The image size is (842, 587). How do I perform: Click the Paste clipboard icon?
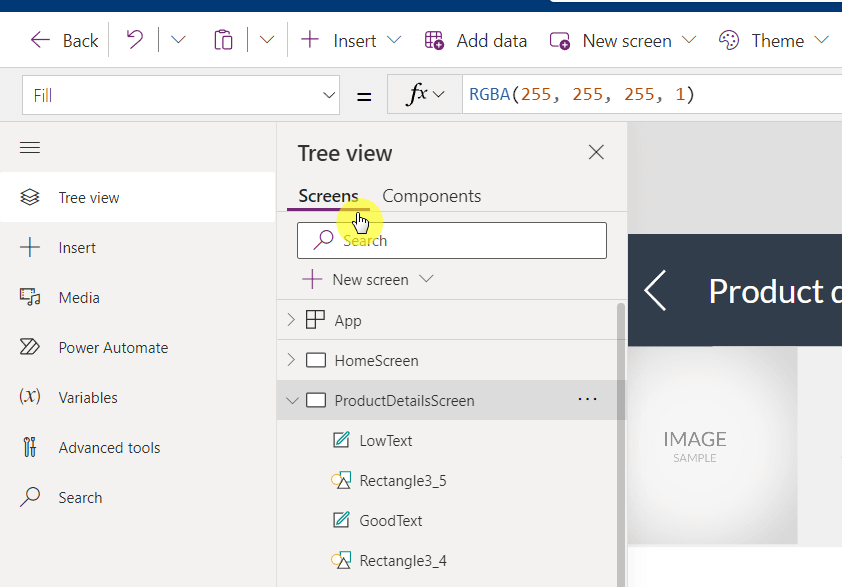pos(223,40)
